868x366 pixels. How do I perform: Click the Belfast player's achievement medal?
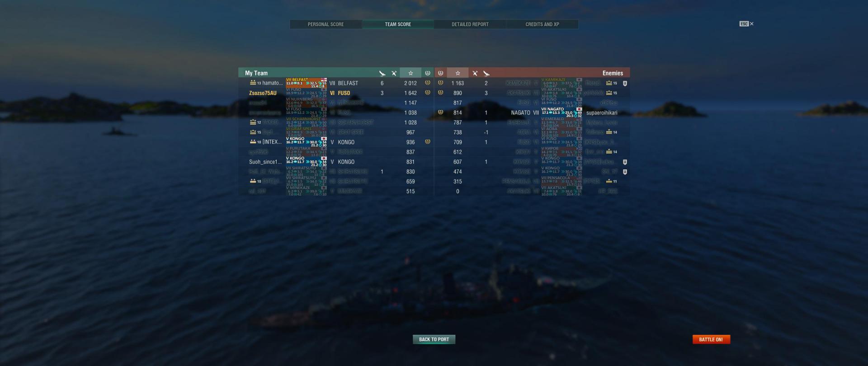(x=428, y=83)
